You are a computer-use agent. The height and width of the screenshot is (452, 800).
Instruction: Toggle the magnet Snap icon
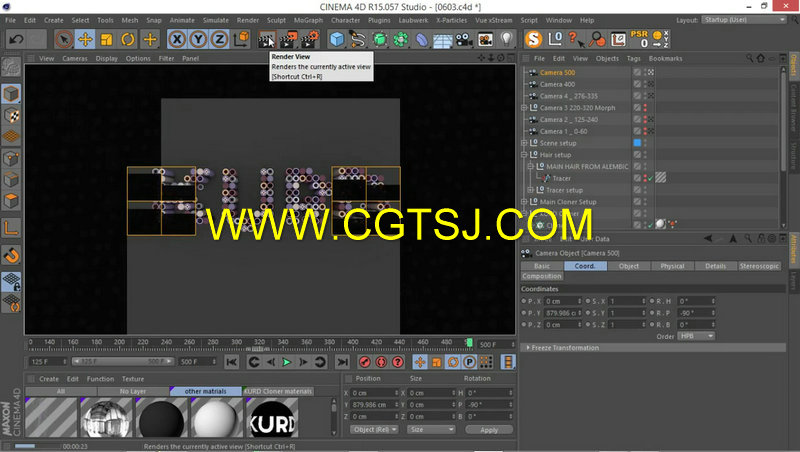click(x=11, y=255)
